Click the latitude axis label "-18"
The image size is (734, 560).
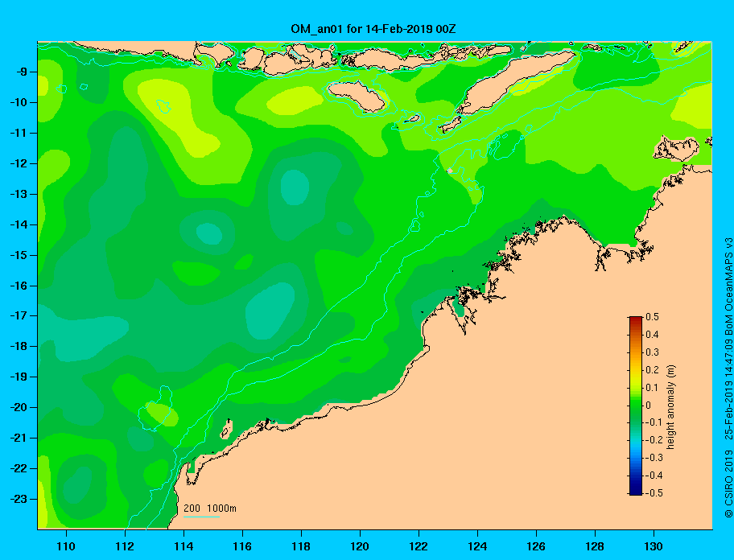click(x=19, y=346)
